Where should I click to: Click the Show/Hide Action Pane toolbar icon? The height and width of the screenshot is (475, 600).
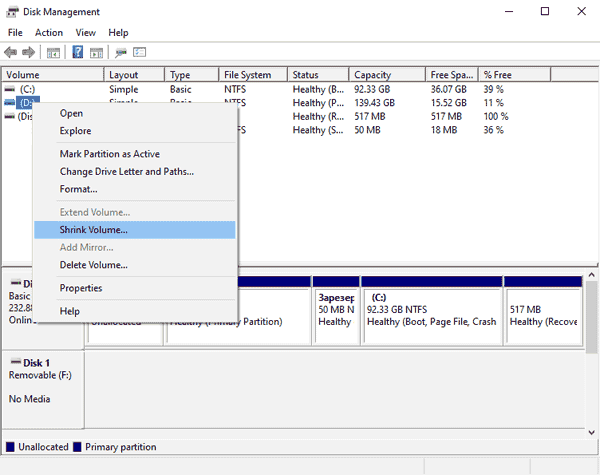tap(96, 52)
